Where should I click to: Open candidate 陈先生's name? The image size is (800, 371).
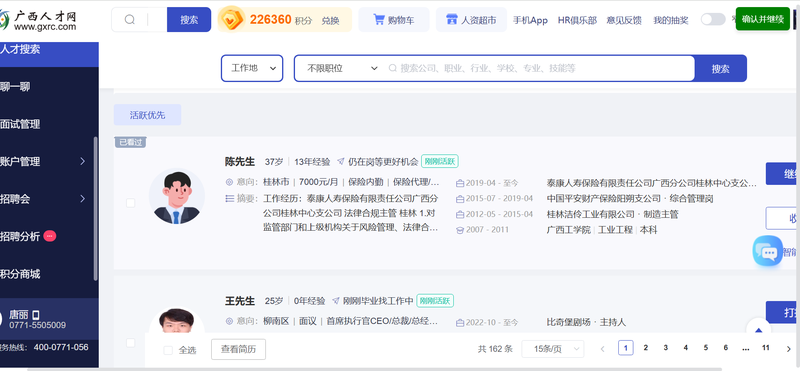tap(240, 162)
